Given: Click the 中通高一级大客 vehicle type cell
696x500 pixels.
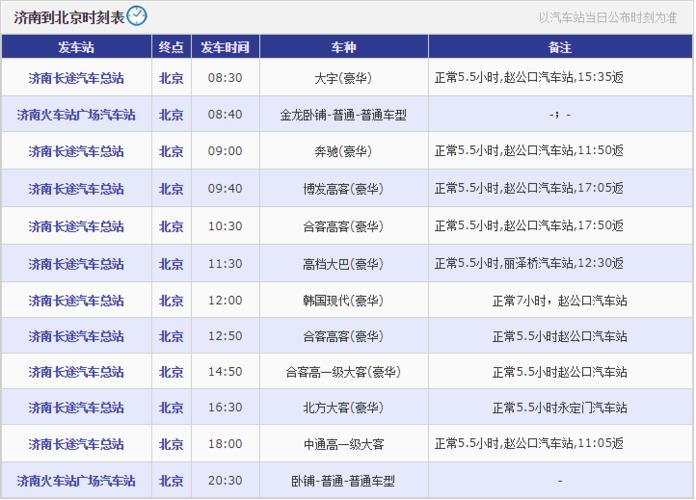Looking at the screenshot, I should point(344,444).
